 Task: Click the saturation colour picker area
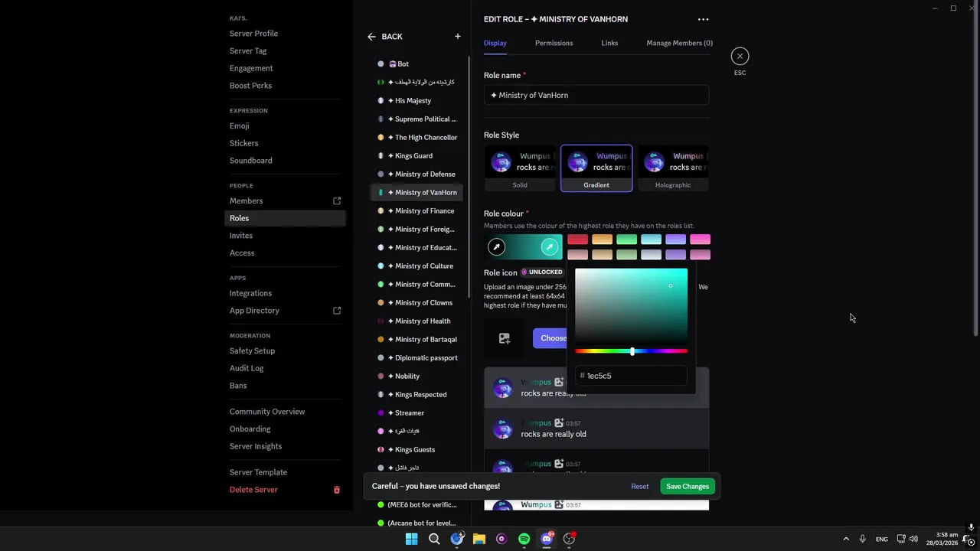click(x=632, y=305)
